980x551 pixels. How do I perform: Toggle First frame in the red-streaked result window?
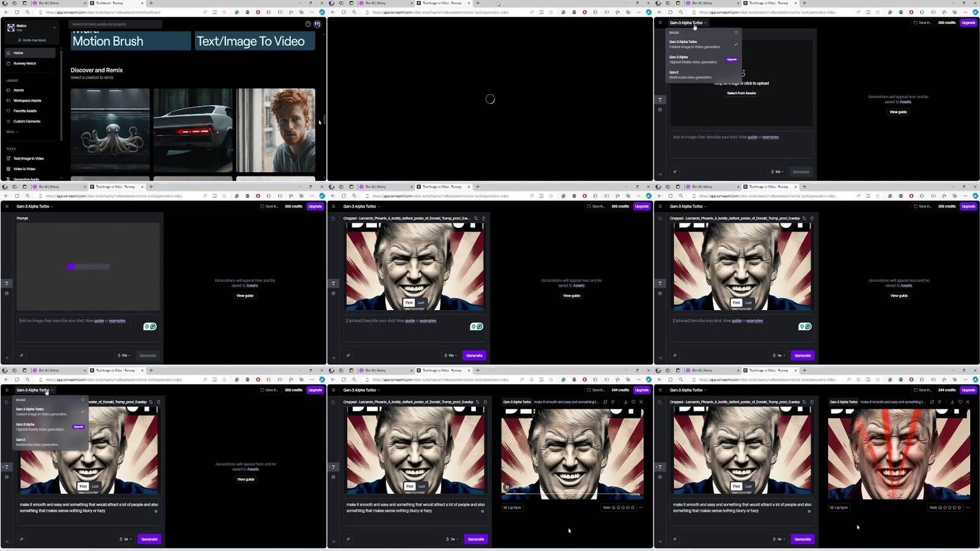click(x=736, y=486)
